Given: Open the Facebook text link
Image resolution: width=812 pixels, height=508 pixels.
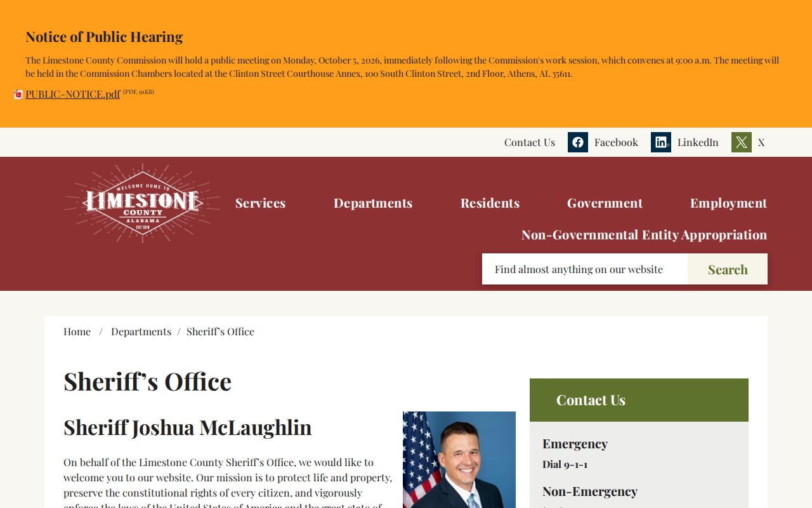Looking at the screenshot, I should click(616, 142).
